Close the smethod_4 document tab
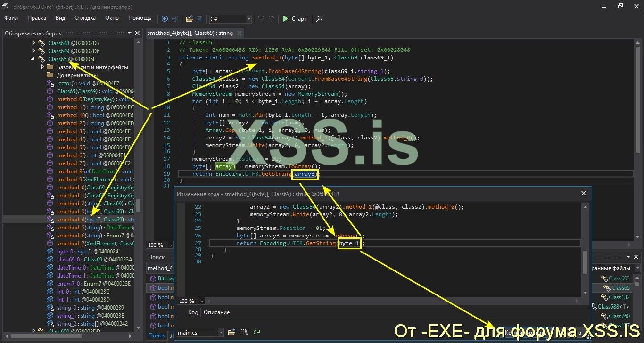This screenshot has width=644, height=343. (x=239, y=33)
